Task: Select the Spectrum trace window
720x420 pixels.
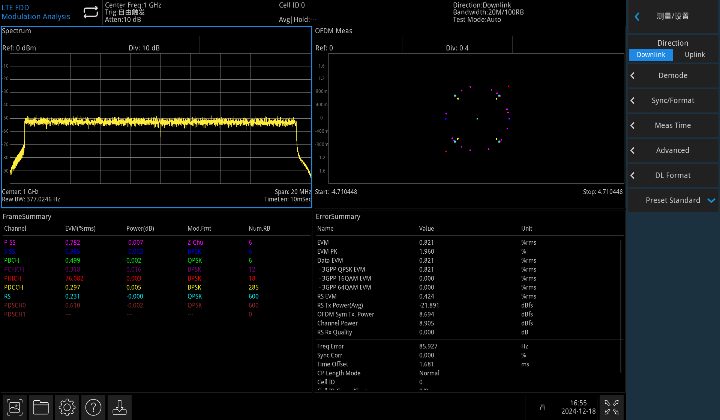Action: pyautogui.click(x=156, y=117)
